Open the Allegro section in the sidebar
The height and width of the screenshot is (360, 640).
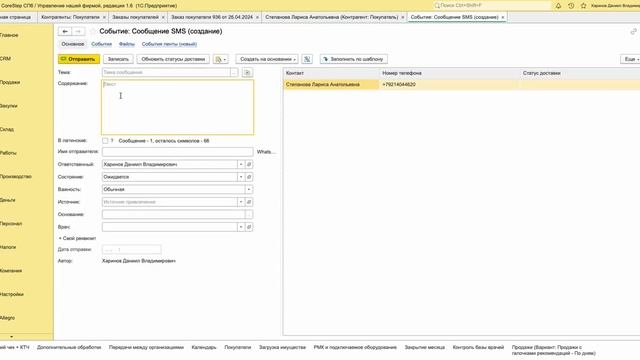click(7, 318)
